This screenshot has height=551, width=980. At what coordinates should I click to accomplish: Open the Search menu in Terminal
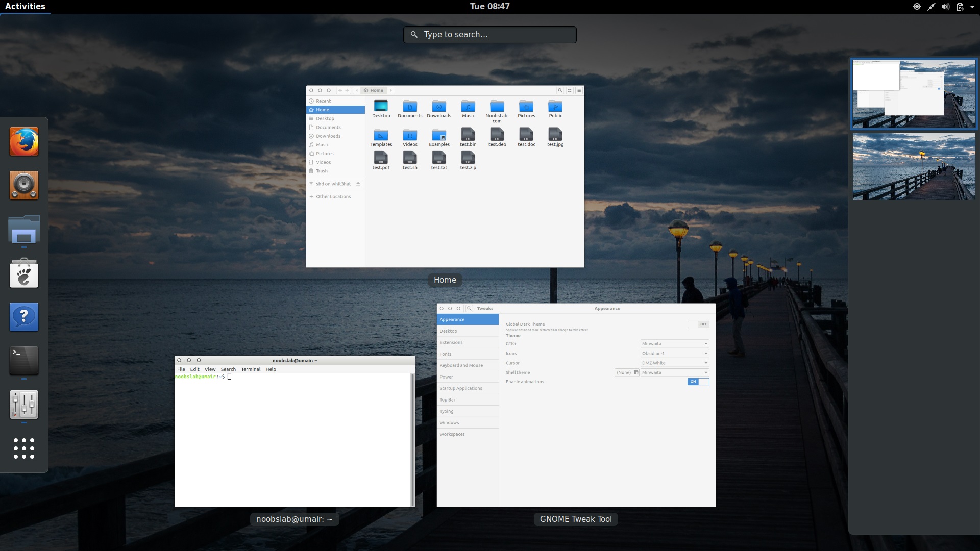[x=228, y=369]
